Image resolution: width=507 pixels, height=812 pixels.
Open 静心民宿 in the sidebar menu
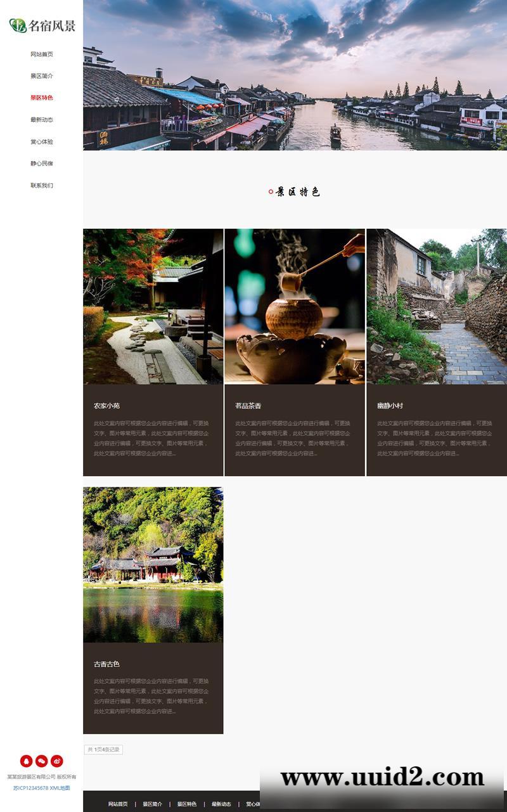[42, 164]
